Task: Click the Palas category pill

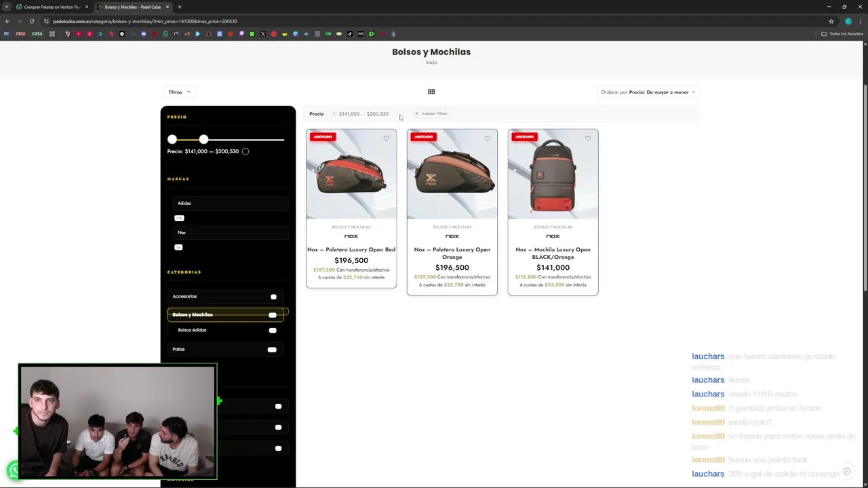Action: (272, 350)
